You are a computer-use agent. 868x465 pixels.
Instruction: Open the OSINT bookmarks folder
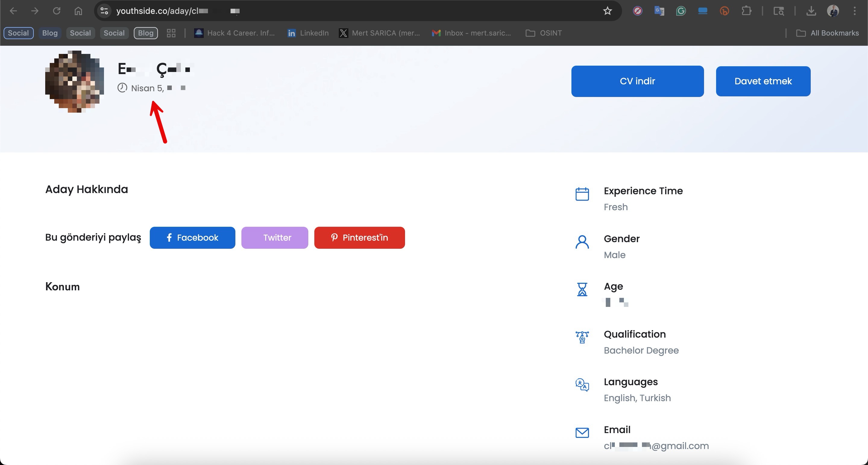click(543, 33)
